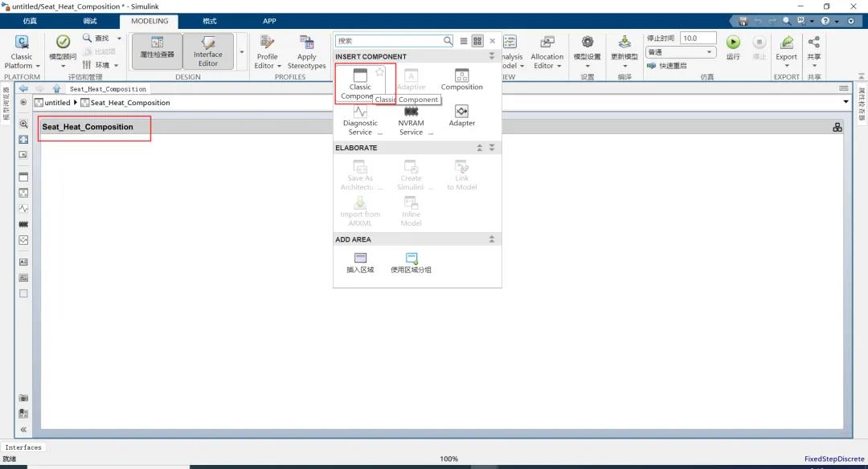Insert an Adapter component
This screenshot has width=868, height=469.
[461, 116]
